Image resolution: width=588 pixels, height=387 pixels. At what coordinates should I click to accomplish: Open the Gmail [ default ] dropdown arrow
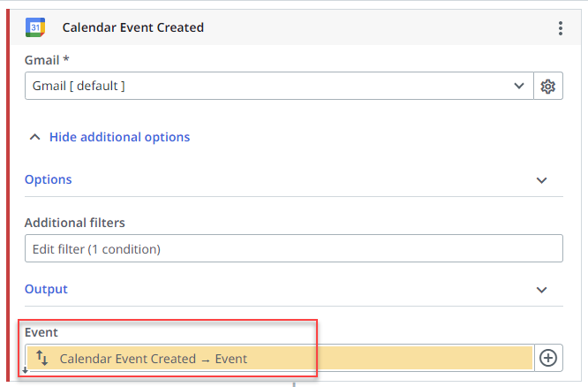pos(518,86)
